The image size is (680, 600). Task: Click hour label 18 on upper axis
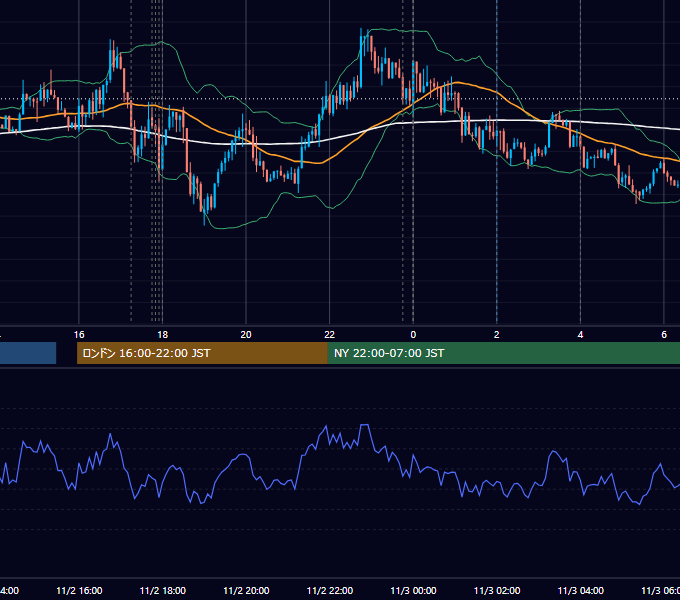(x=163, y=335)
